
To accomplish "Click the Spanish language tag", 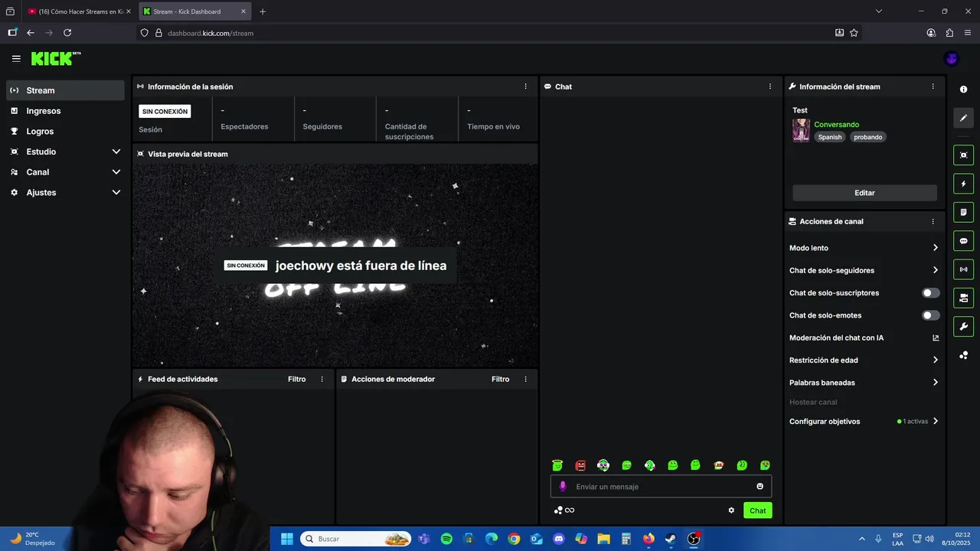I will pos(829,137).
